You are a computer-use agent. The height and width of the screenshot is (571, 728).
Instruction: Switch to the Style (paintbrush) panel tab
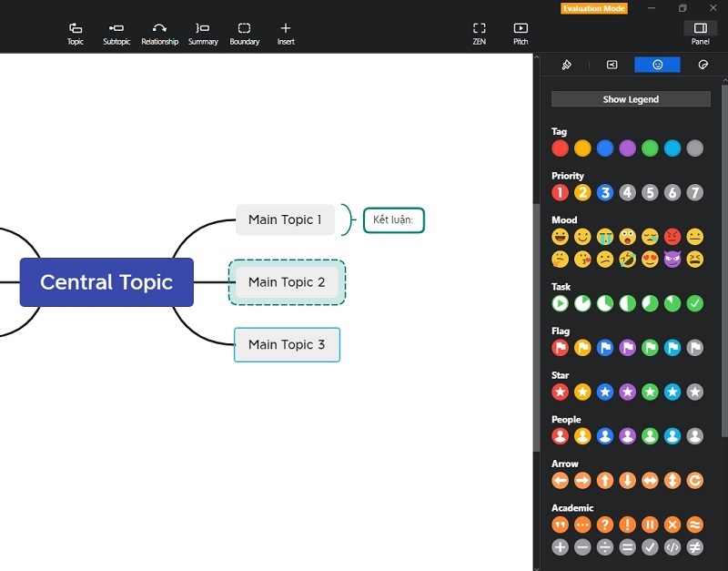pyautogui.click(x=566, y=65)
